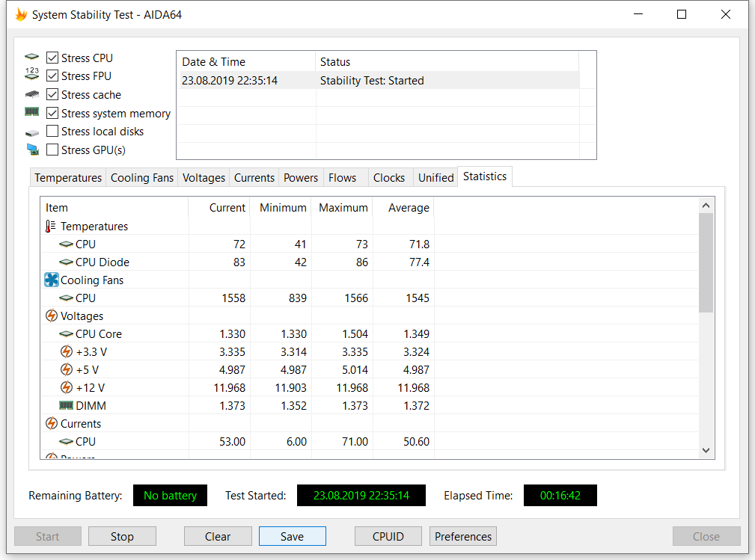Click the Maximum column header
This screenshot has height=560, width=755.
coord(342,207)
